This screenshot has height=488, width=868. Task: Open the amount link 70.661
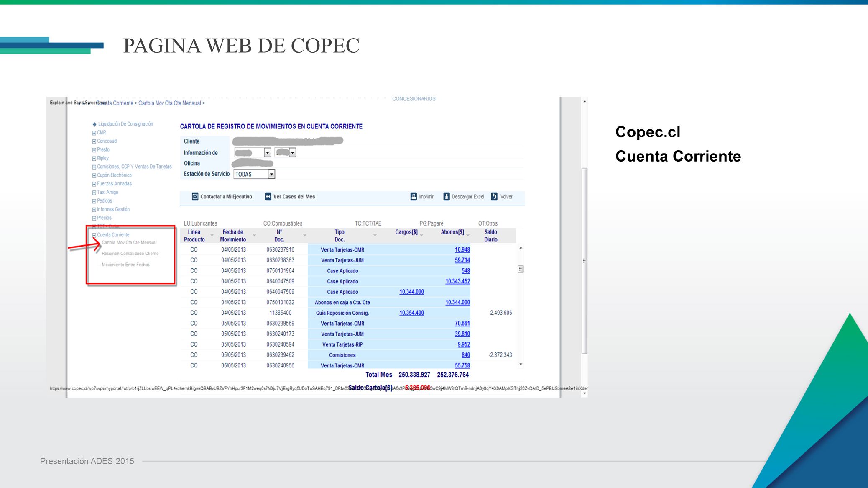(462, 324)
